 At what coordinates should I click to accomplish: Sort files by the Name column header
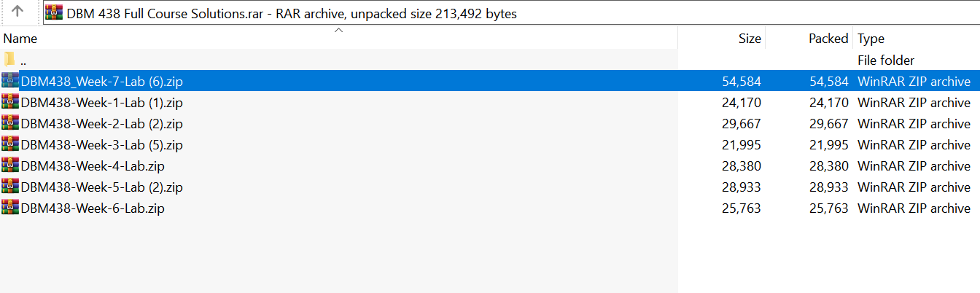tap(20, 39)
